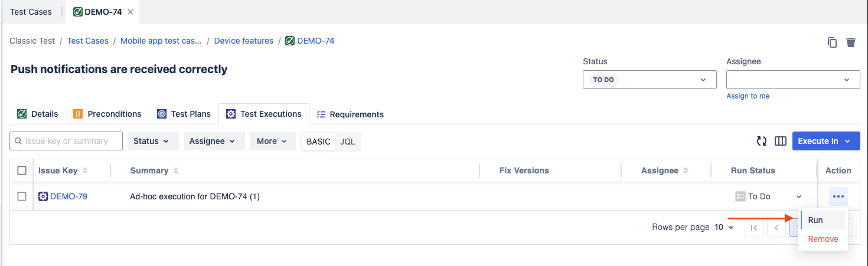Open the three-dots action menu for DEMO-79
The width and height of the screenshot is (868, 266).
point(838,196)
